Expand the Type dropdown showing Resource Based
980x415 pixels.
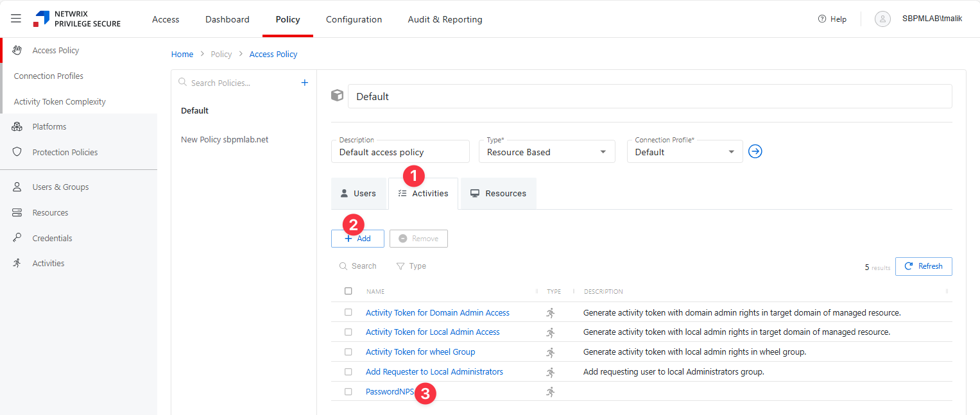[546, 152]
